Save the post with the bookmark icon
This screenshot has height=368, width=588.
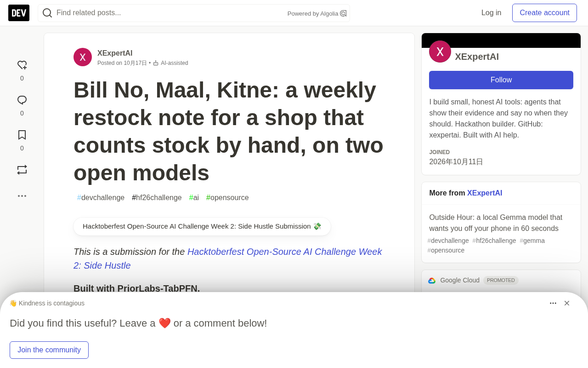pos(22,135)
